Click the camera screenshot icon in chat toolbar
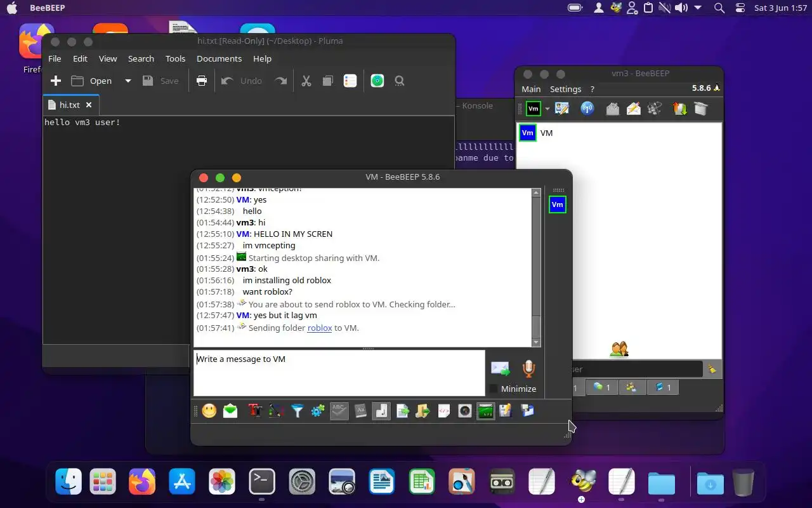 (465, 411)
